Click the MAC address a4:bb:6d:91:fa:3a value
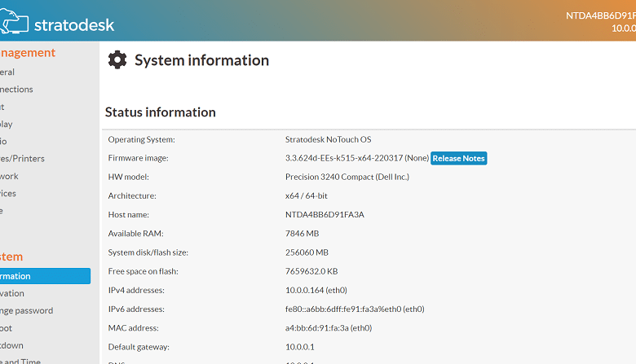The height and width of the screenshot is (364, 636). [x=329, y=328]
